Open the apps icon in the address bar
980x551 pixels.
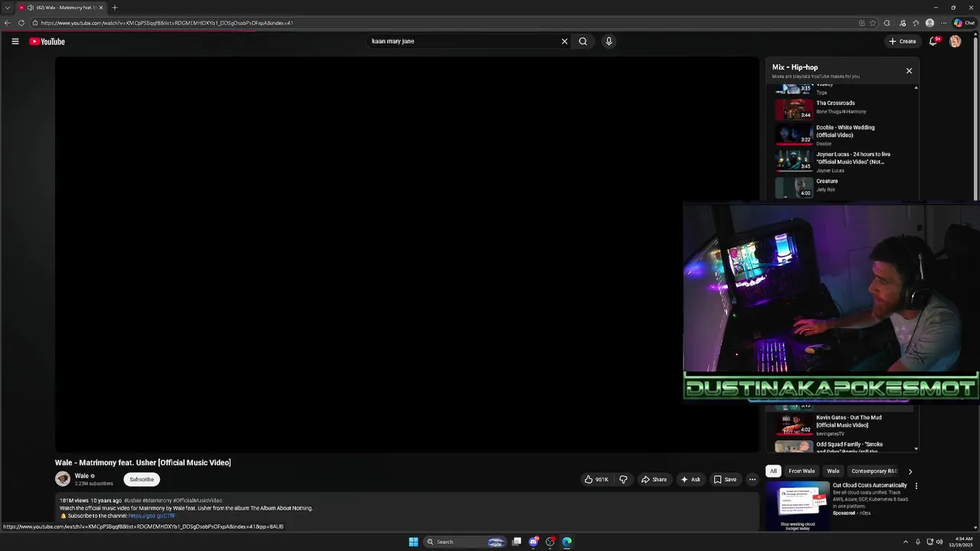click(862, 23)
